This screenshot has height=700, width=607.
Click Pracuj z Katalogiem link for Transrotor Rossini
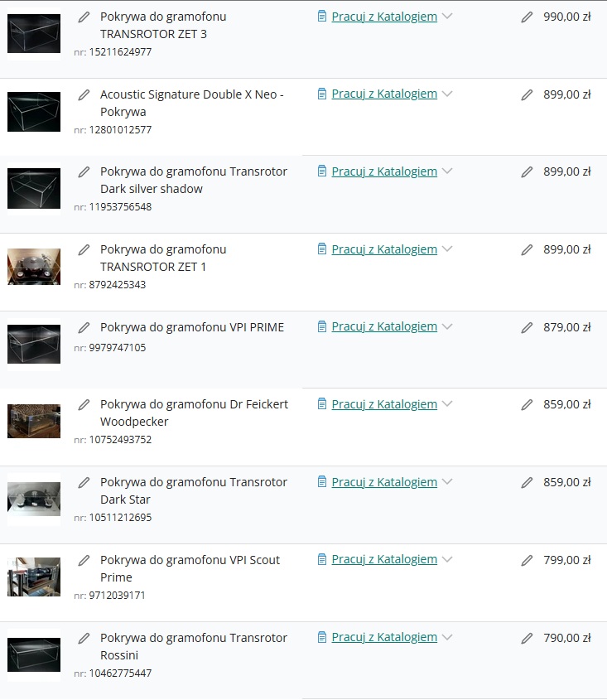tap(384, 637)
